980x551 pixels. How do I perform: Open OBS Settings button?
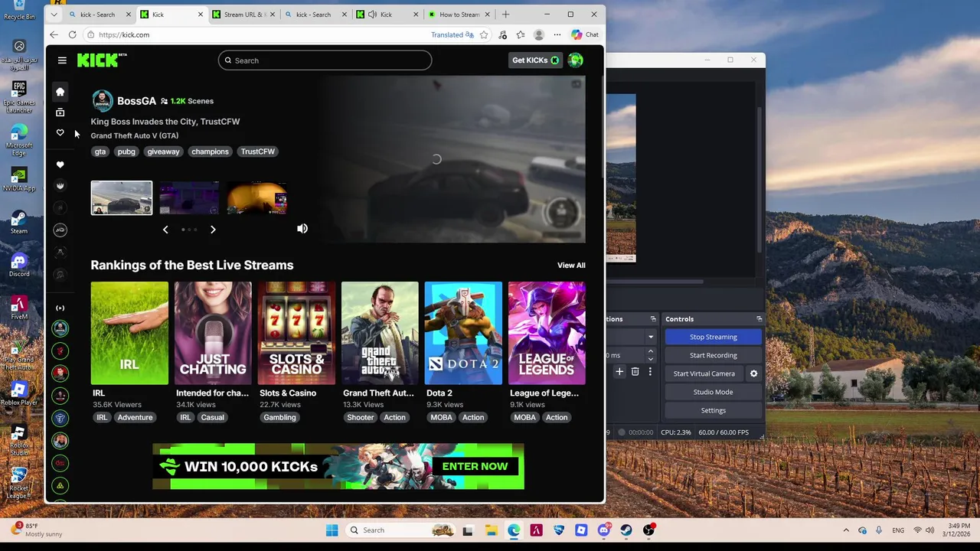point(713,411)
